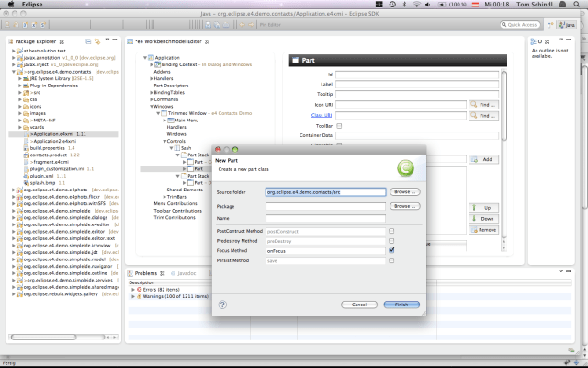Click Collapse All icon in Package Explorer
Screen dimensions: 588x368
pyautogui.click(x=88, y=42)
